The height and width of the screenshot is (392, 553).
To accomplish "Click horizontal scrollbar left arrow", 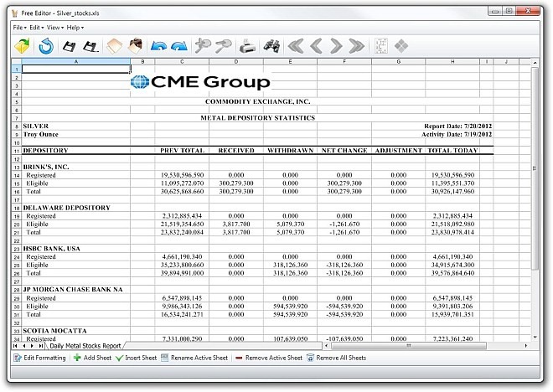I will pos(327,346).
